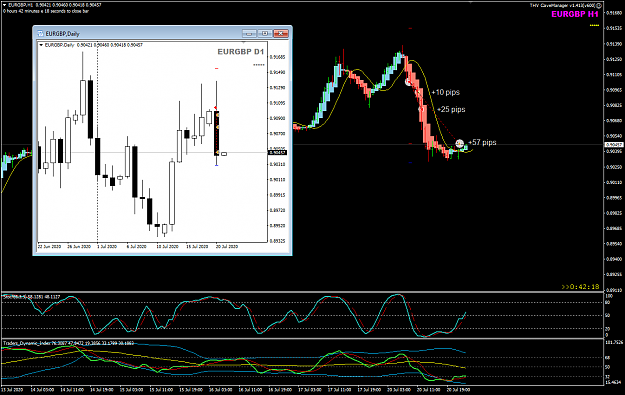Select the +57 pips annotation
Image resolution: width=625 pixels, height=395 pixels.
coord(482,142)
